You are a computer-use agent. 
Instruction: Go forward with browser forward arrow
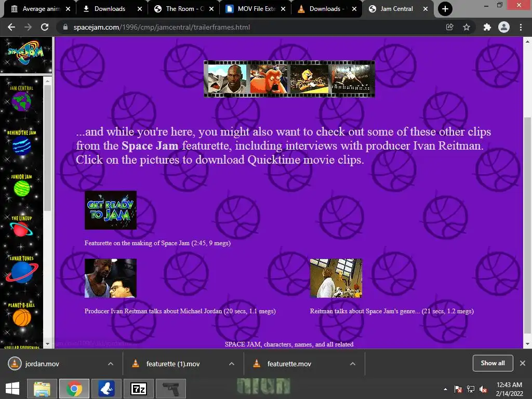pyautogui.click(x=28, y=27)
